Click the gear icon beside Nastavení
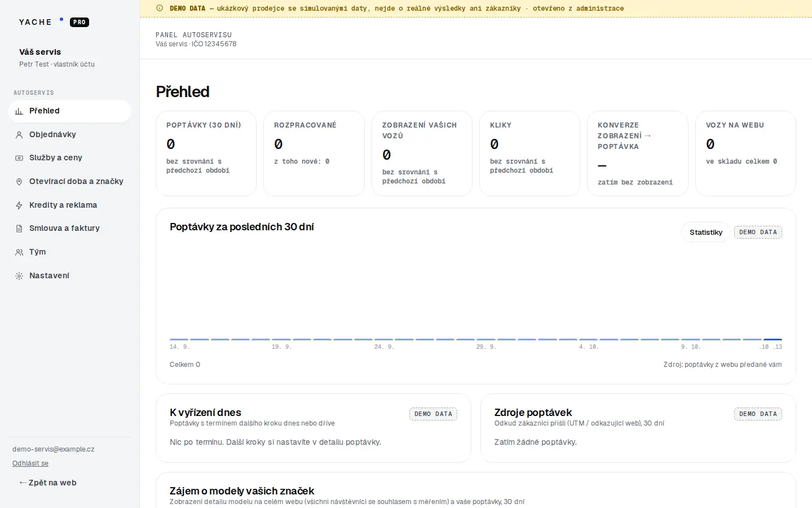Viewport: 812px width, 508px height. (19, 276)
